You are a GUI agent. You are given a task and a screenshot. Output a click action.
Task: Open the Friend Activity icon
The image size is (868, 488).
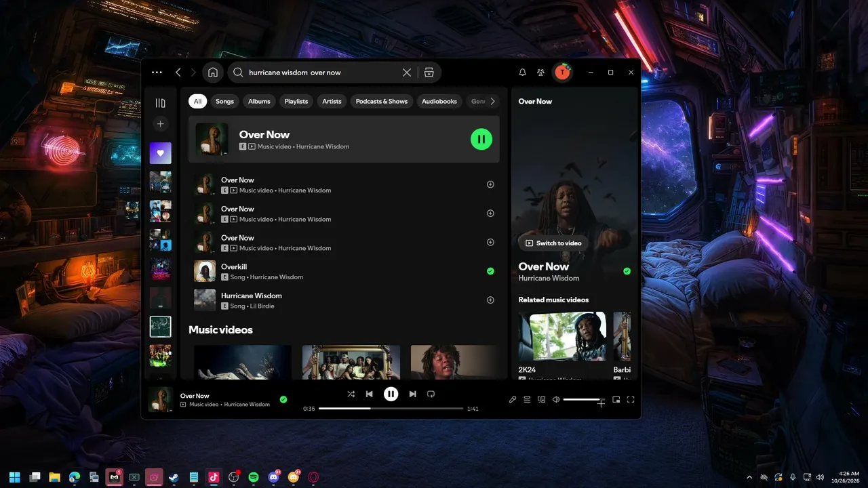click(x=540, y=73)
